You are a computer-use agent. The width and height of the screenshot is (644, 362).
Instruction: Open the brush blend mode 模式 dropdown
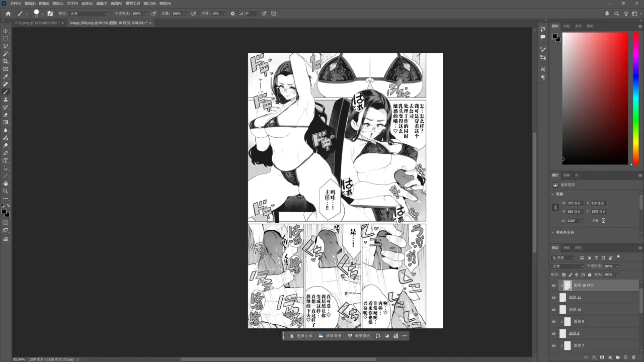(x=89, y=14)
